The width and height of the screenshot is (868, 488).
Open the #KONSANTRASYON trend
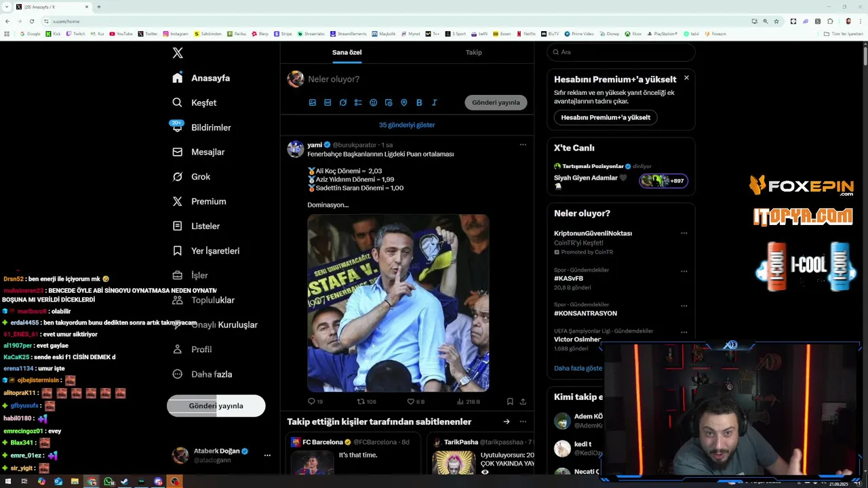click(585, 313)
